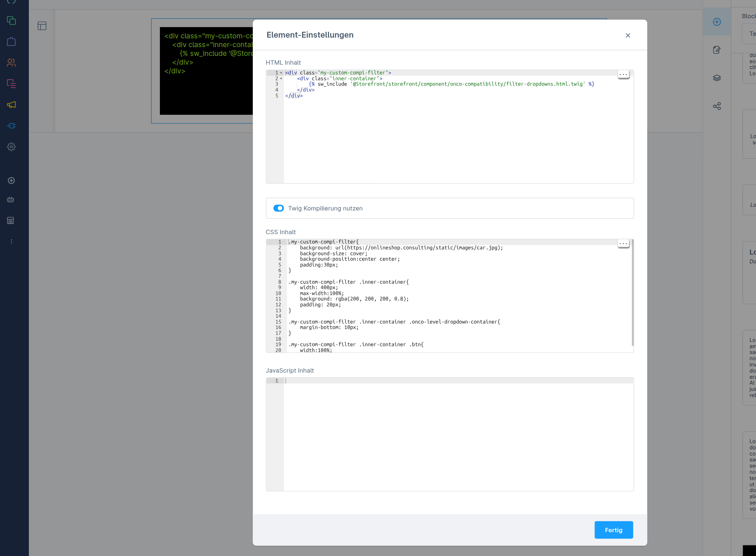The image size is (756, 556).
Task: Click the .inner-container width line in CSS
Action: [x=319, y=287]
